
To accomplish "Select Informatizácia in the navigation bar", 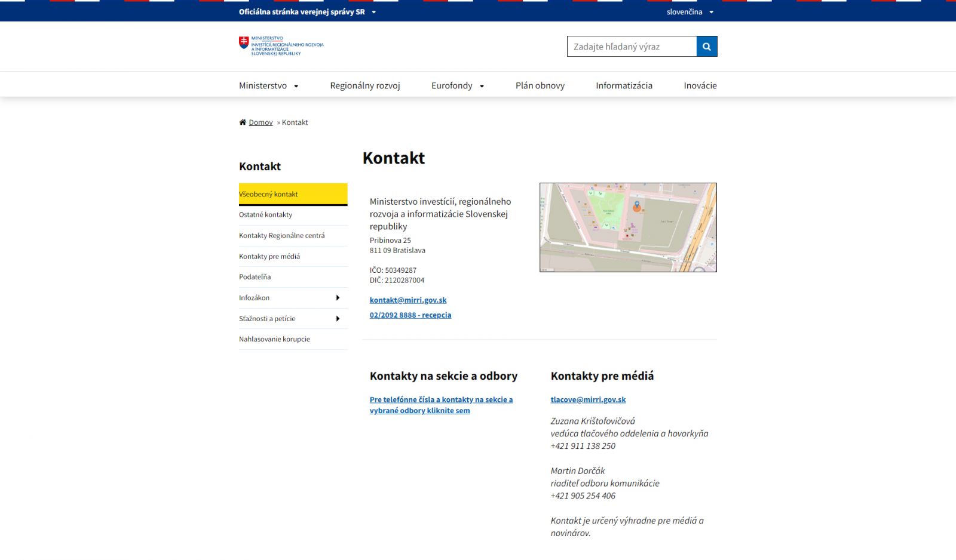I will point(624,85).
